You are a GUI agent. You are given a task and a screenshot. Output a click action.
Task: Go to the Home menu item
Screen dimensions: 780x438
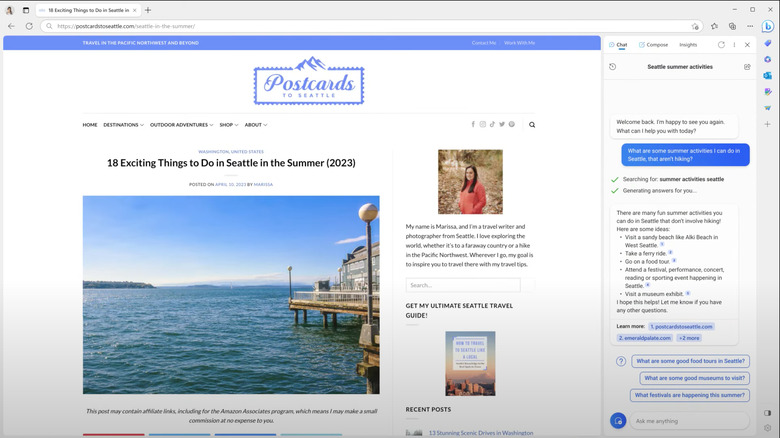(x=90, y=125)
